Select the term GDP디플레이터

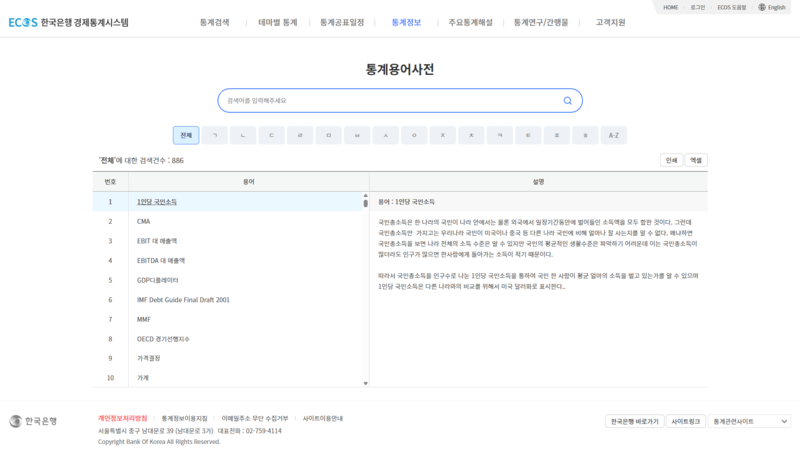point(158,280)
